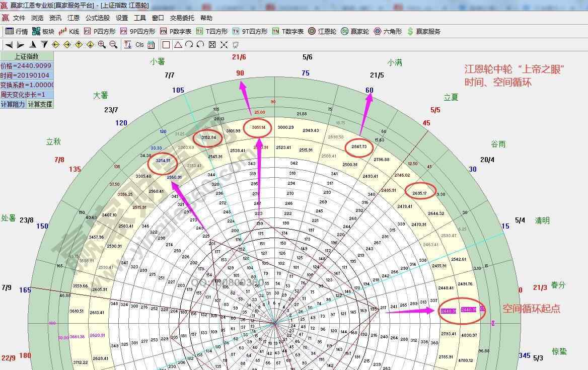
Task: Click the black left arrow icon
Action: [9, 45]
